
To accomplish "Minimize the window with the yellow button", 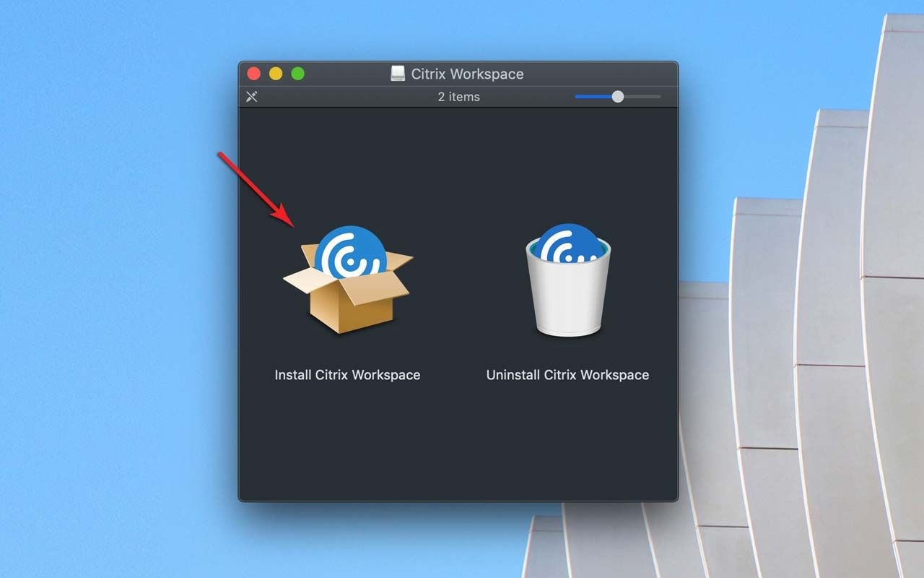I will click(276, 74).
